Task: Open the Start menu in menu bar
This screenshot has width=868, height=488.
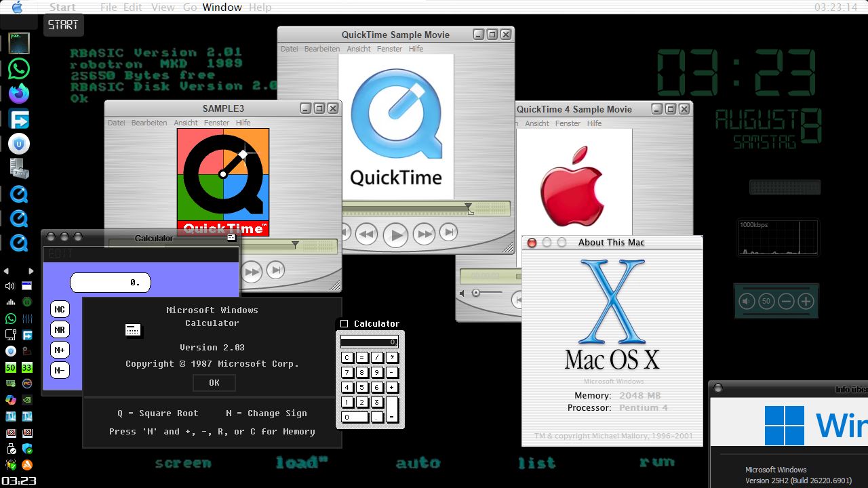Action: pyautogui.click(x=62, y=7)
